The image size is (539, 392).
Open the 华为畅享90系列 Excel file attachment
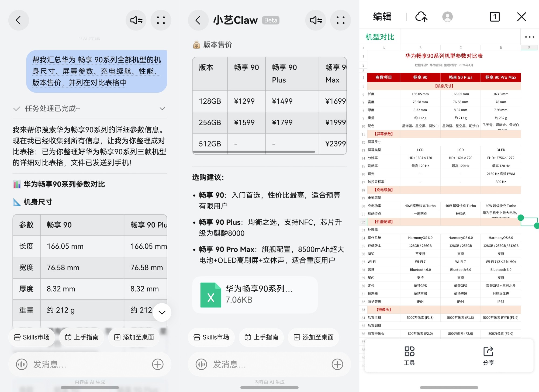tap(255, 294)
